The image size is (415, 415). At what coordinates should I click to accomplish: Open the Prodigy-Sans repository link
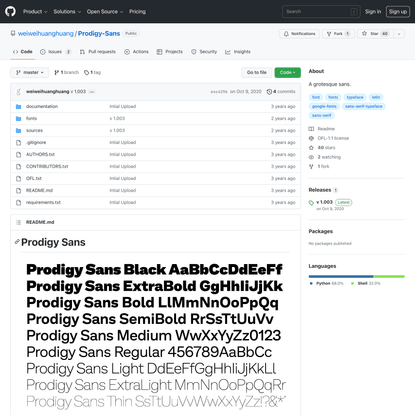[99, 34]
